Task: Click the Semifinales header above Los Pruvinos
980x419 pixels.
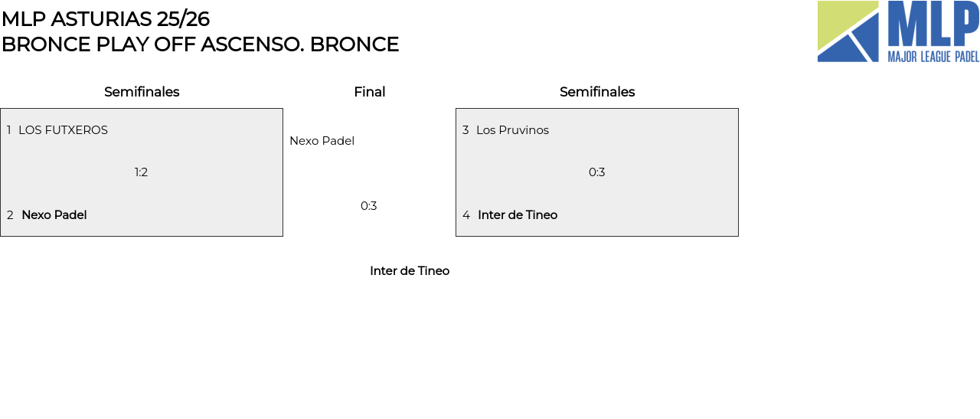Action: [x=597, y=92]
